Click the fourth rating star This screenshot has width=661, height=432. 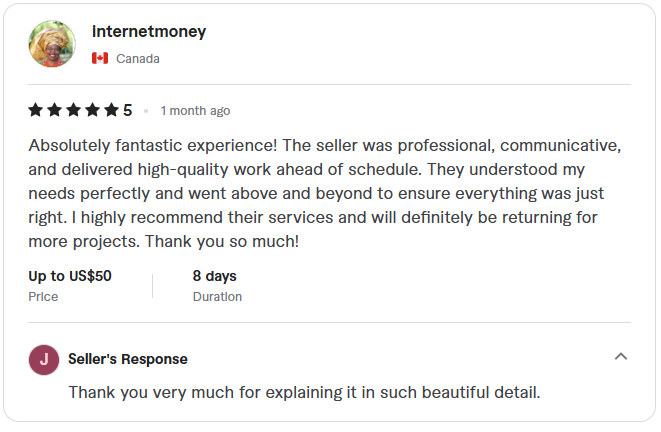point(91,110)
